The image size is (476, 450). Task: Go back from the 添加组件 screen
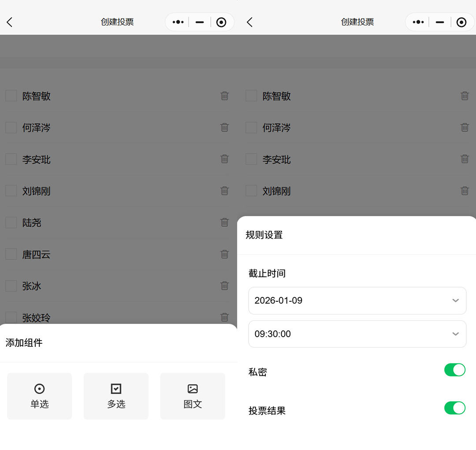[10, 22]
